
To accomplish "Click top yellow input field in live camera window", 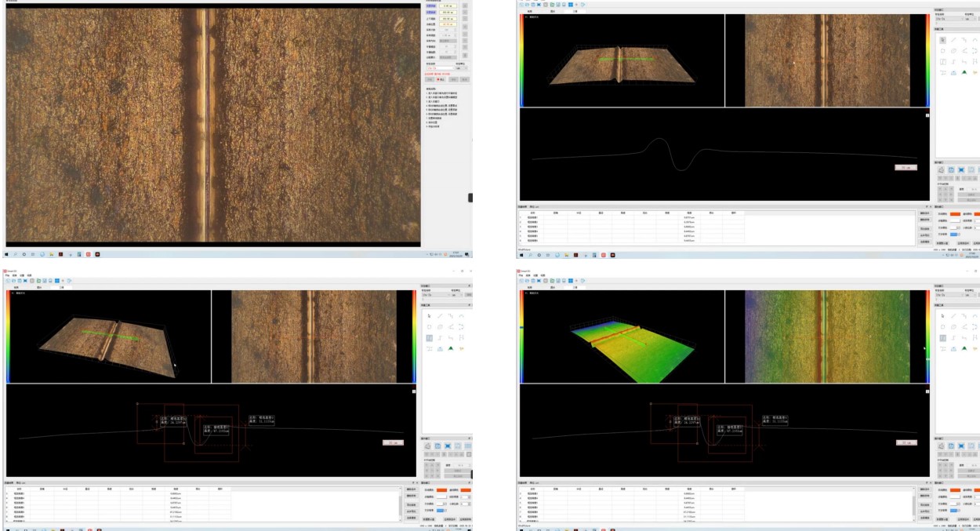I will pos(446,5).
